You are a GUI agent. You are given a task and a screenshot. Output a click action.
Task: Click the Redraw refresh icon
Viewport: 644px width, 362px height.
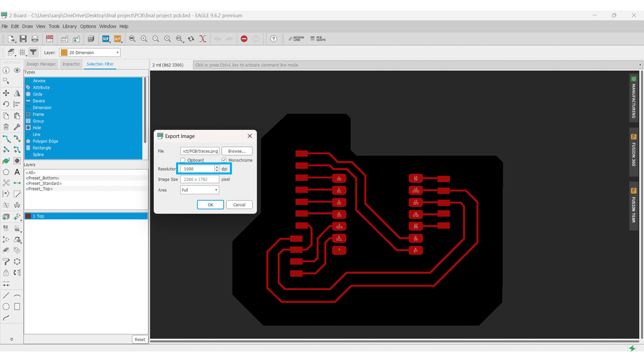[191, 39]
